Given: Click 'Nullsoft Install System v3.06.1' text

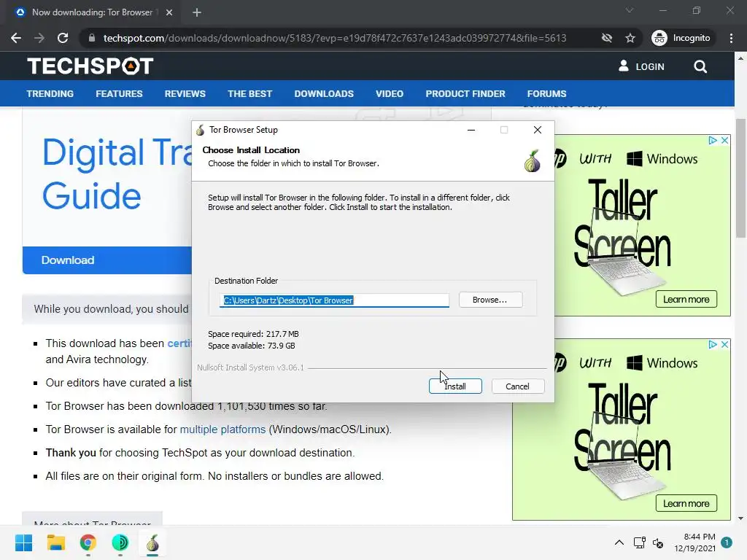Looking at the screenshot, I should (251, 367).
